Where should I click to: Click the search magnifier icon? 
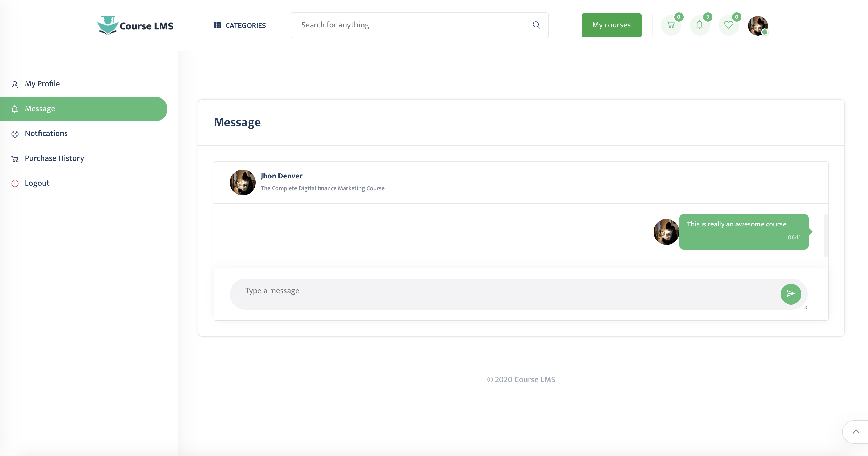(x=537, y=25)
